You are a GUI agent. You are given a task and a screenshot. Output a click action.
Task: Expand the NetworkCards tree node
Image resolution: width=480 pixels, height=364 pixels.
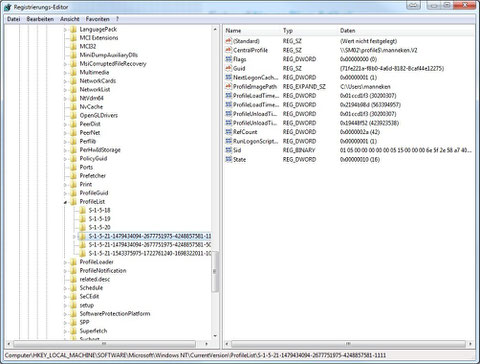(x=65, y=81)
